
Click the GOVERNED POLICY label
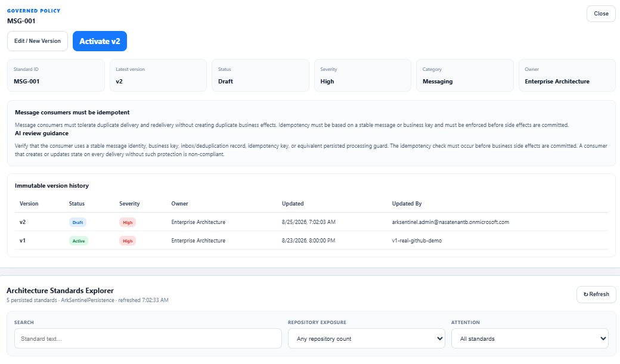tap(33, 11)
